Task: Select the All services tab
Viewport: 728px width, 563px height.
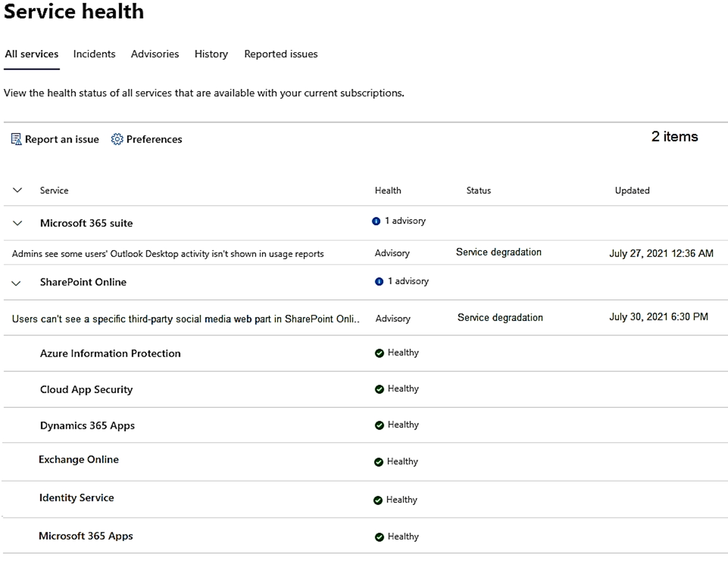Action: [31, 54]
